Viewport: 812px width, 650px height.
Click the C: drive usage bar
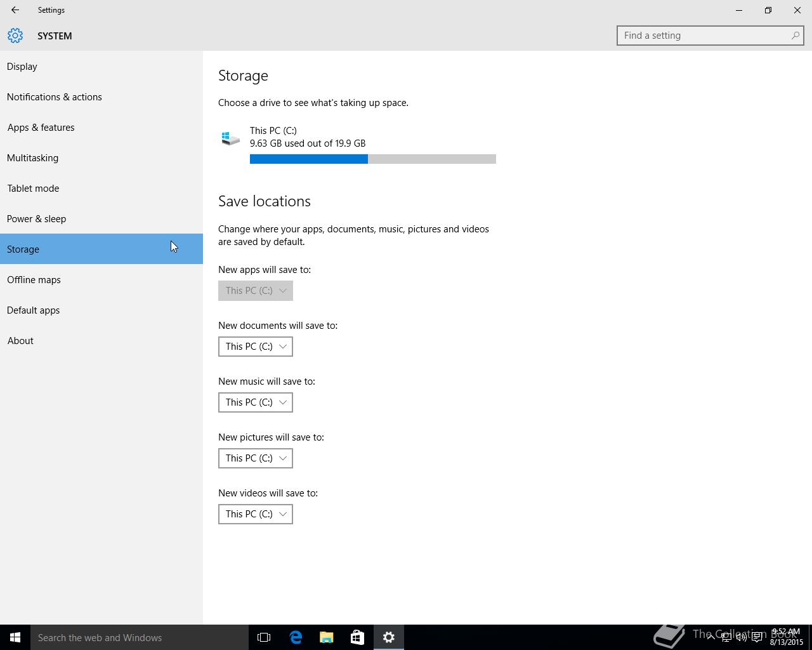pyautogui.click(x=373, y=159)
